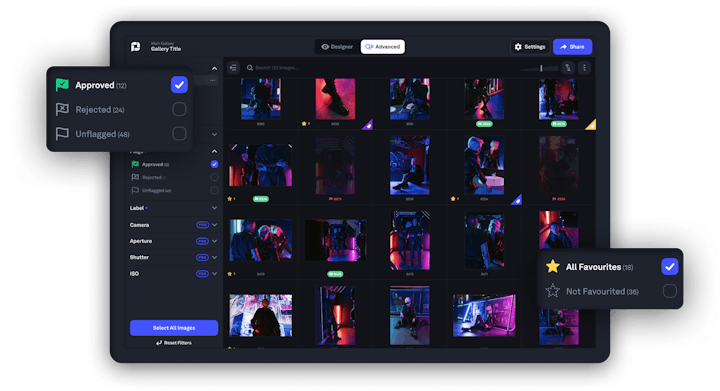
Task: Click the gold All Favourites star icon
Action: coord(553,267)
